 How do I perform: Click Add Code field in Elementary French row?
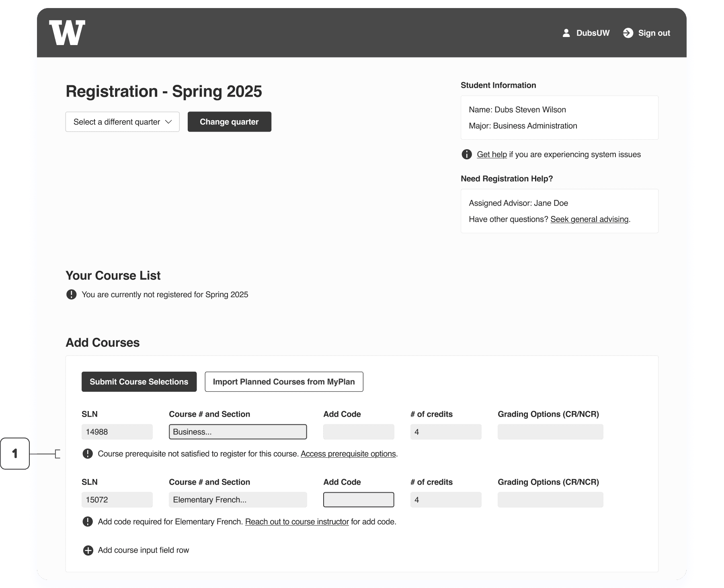[x=359, y=500]
